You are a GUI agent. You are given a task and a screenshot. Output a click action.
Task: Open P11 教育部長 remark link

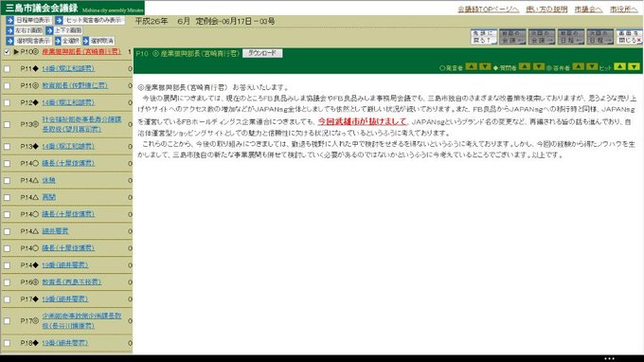point(75,85)
